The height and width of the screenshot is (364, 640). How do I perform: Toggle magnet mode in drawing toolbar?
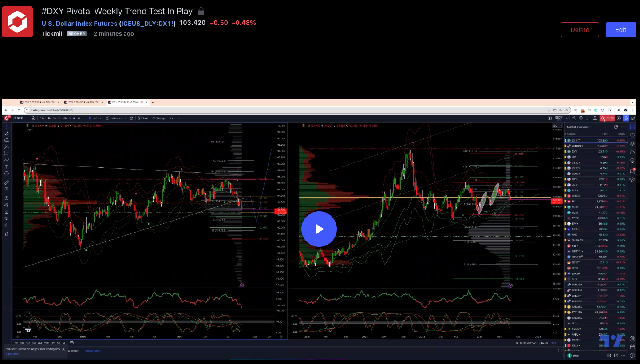tap(6, 198)
